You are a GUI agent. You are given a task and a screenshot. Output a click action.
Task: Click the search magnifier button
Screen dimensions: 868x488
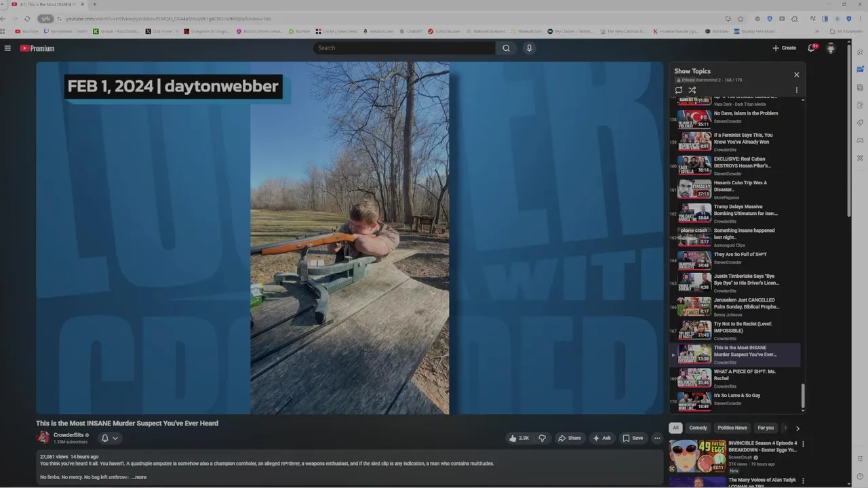tap(506, 48)
